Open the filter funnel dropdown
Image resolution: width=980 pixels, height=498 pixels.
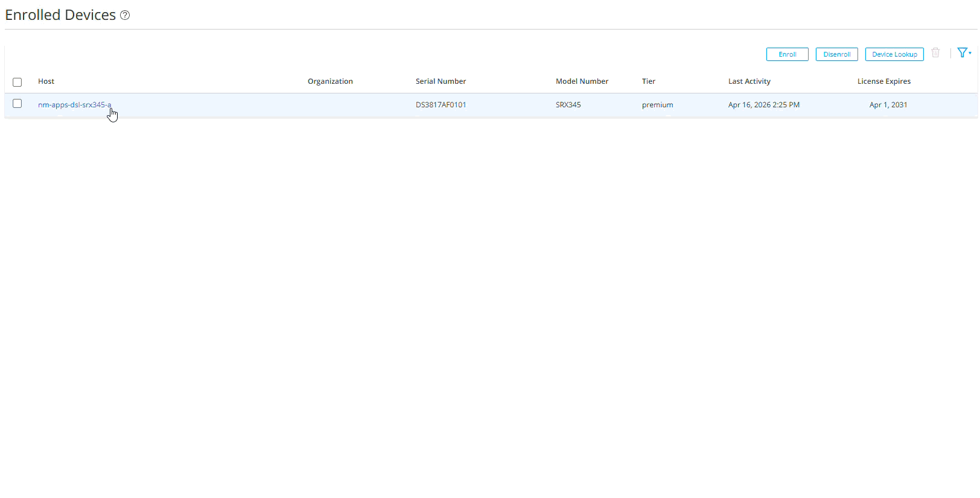tap(964, 53)
